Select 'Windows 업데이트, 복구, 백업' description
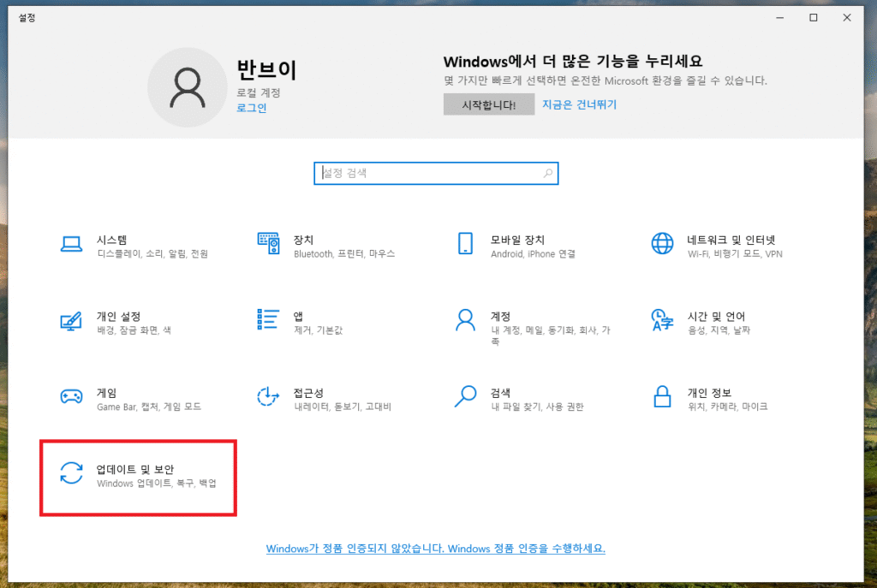The width and height of the screenshot is (877, 588). click(x=157, y=483)
